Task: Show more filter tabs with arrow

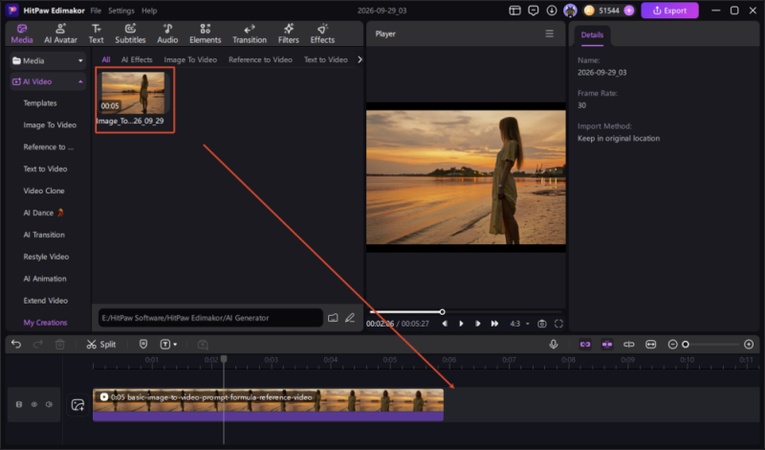Action: coord(360,60)
